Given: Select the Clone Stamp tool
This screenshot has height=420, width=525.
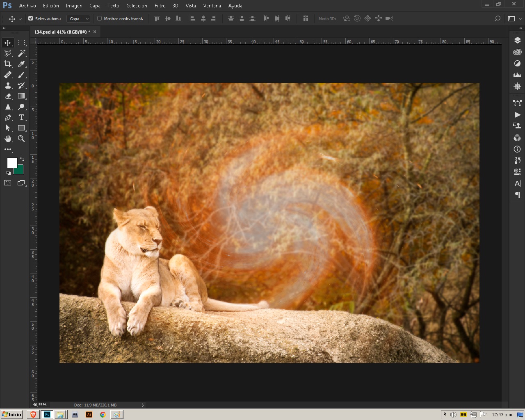Looking at the screenshot, I should 8,85.
